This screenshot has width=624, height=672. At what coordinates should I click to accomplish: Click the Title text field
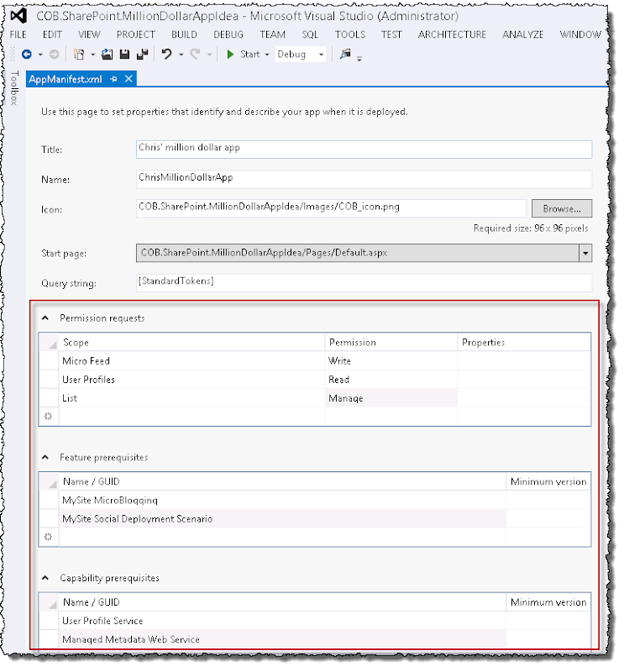(x=363, y=149)
